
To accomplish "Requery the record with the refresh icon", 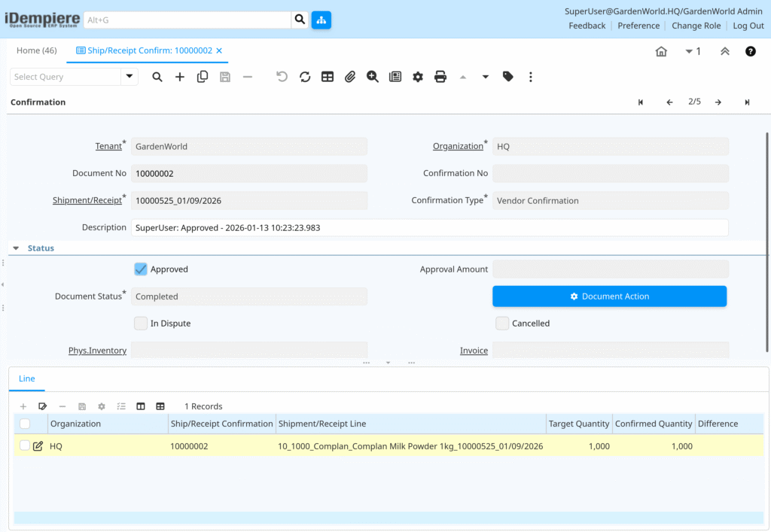I will tap(304, 77).
